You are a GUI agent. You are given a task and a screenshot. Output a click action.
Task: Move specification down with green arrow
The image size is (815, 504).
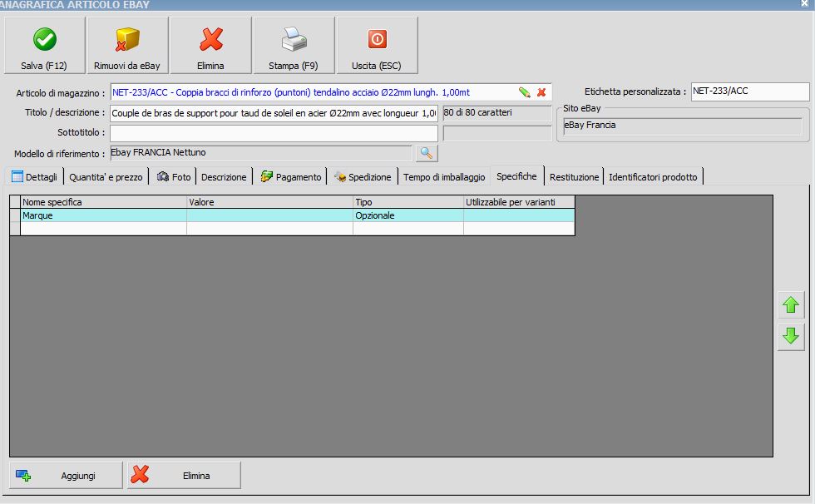point(791,336)
